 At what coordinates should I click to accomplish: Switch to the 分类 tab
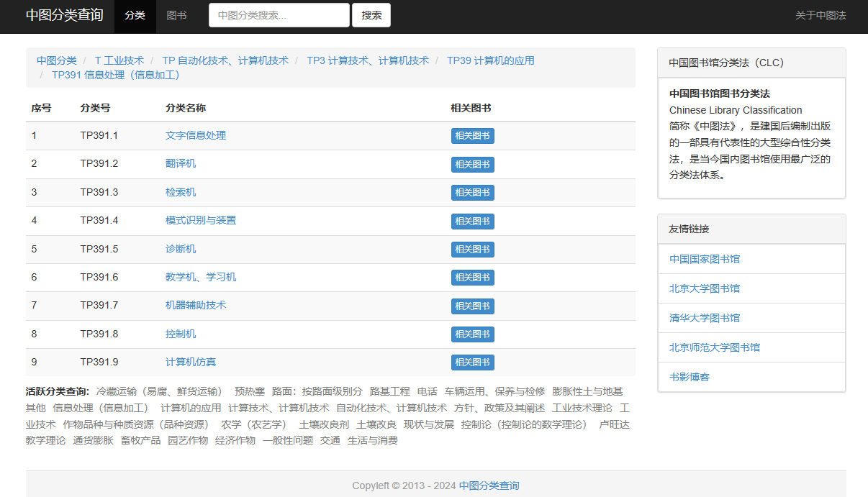coord(135,15)
